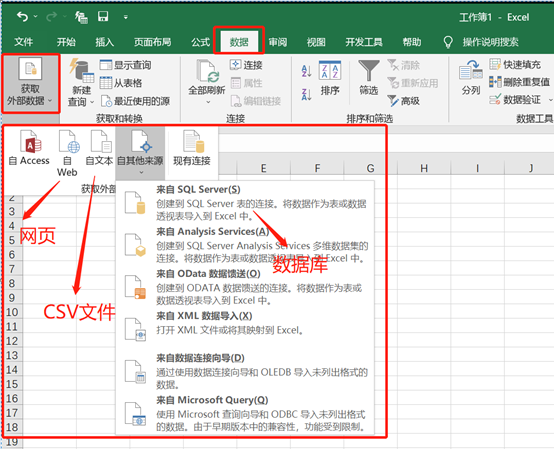Click 最近使用的源 button
Screen dimensions: 554x449
(135, 101)
